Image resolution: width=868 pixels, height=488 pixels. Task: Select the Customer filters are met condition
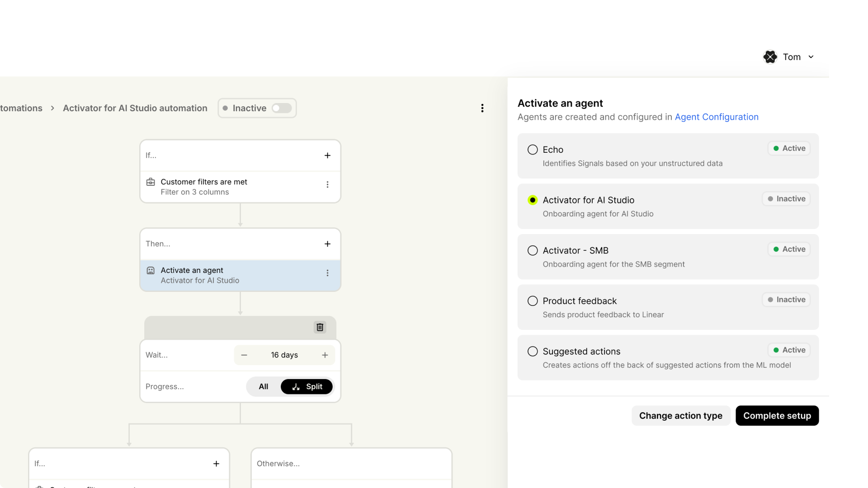[240, 187]
